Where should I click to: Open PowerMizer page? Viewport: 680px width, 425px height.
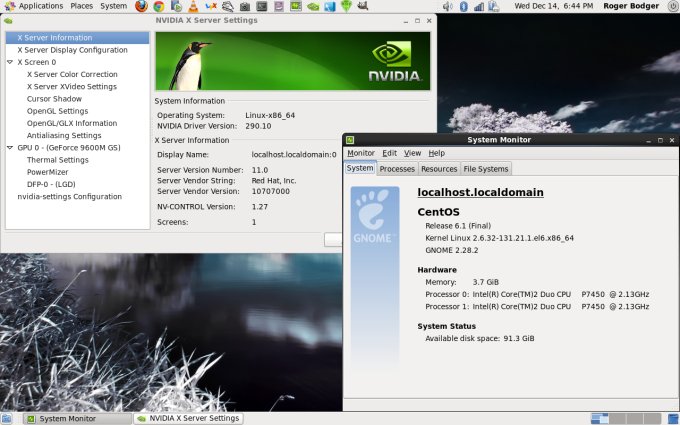[47, 172]
